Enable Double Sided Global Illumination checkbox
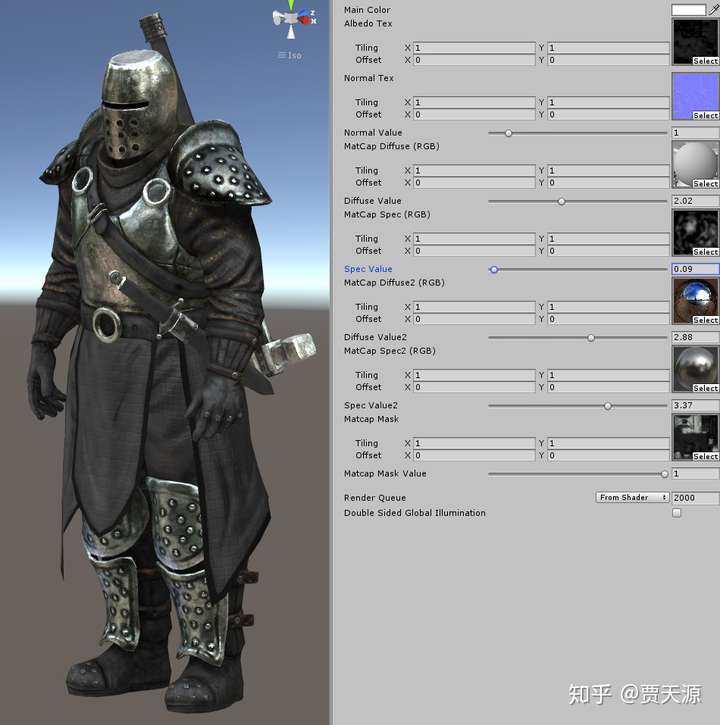720x725 pixels. click(677, 513)
